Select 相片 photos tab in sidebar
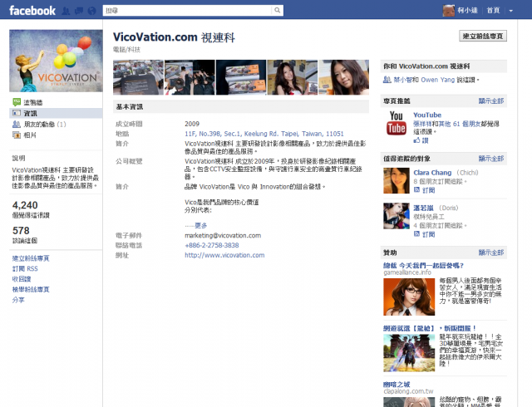This screenshot has height=407, width=532. (30, 135)
